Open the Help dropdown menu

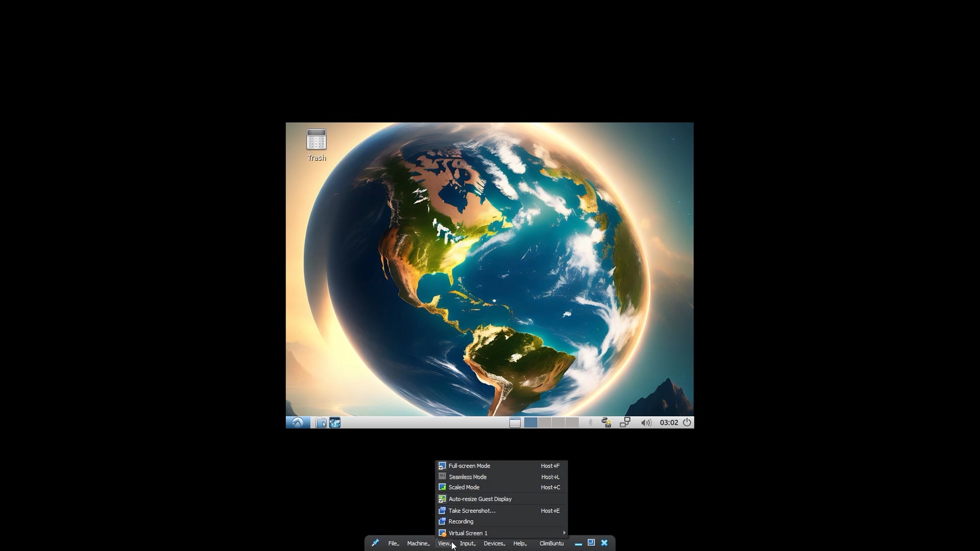(520, 543)
